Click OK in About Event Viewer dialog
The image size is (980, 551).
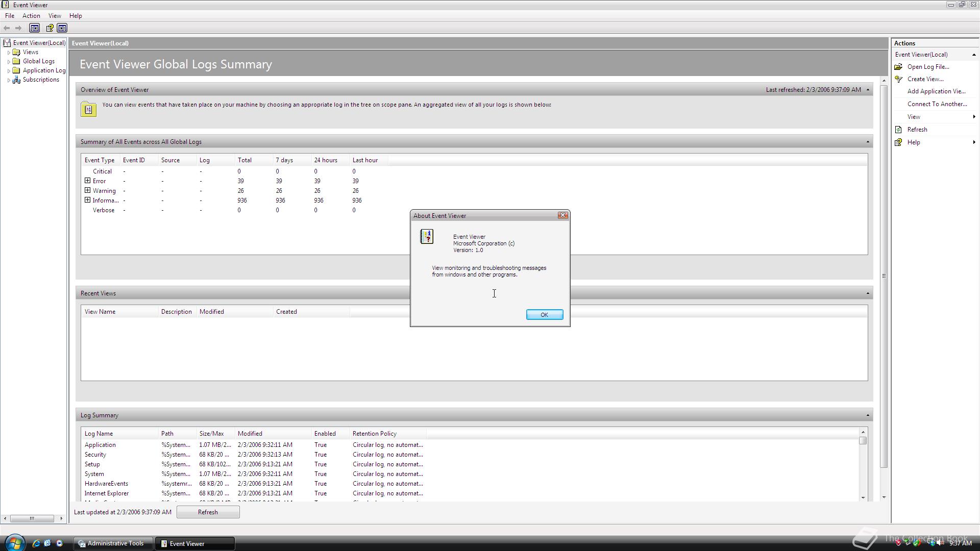coord(544,315)
